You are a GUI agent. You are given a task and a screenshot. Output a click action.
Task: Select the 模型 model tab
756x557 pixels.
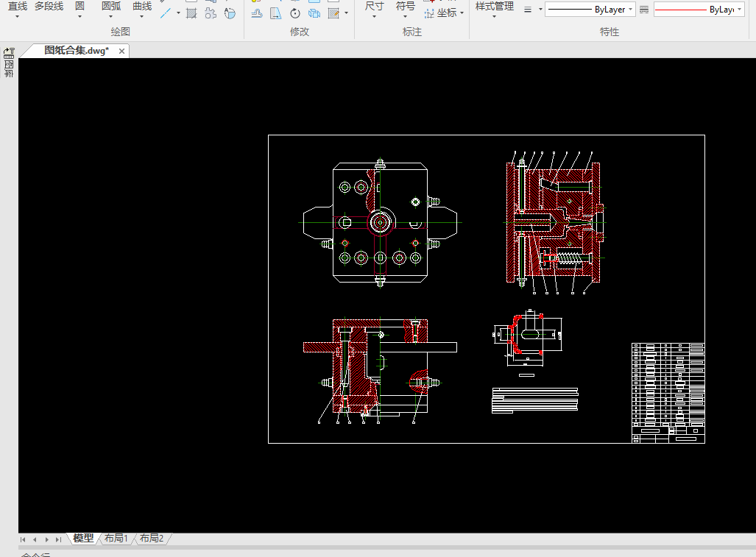83,539
